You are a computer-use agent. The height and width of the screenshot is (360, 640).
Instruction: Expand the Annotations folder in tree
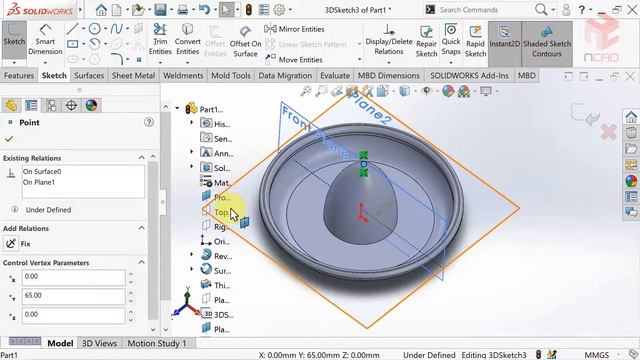click(192, 152)
